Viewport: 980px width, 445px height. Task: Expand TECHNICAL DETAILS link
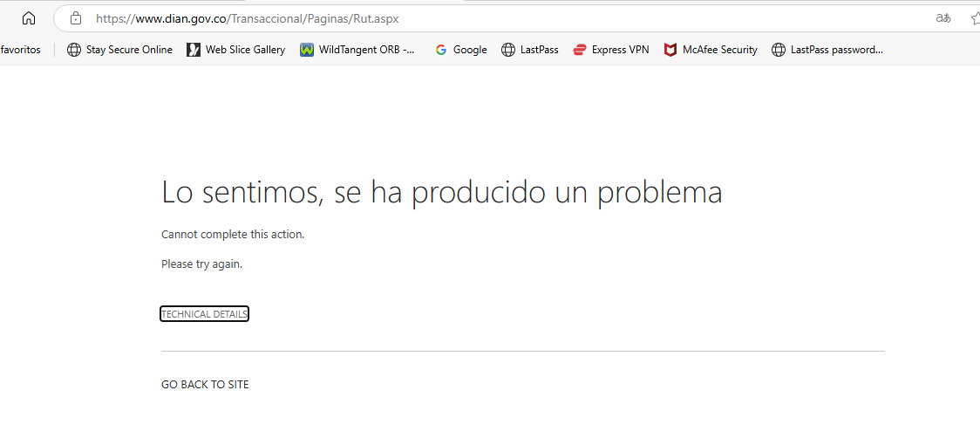pos(204,314)
